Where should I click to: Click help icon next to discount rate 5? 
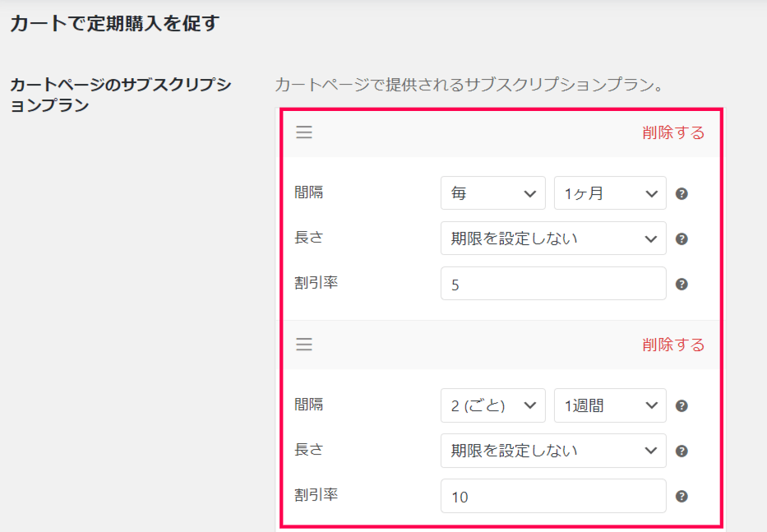click(682, 285)
